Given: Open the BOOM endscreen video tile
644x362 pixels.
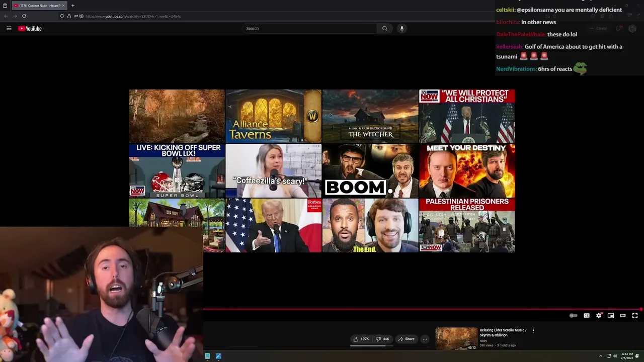Looking at the screenshot, I should pyautogui.click(x=370, y=170).
